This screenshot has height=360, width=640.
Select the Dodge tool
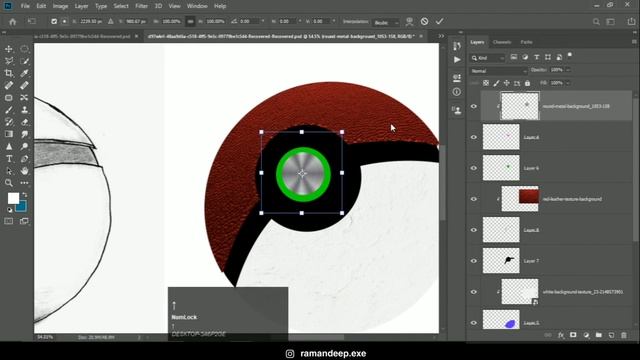[24, 146]
